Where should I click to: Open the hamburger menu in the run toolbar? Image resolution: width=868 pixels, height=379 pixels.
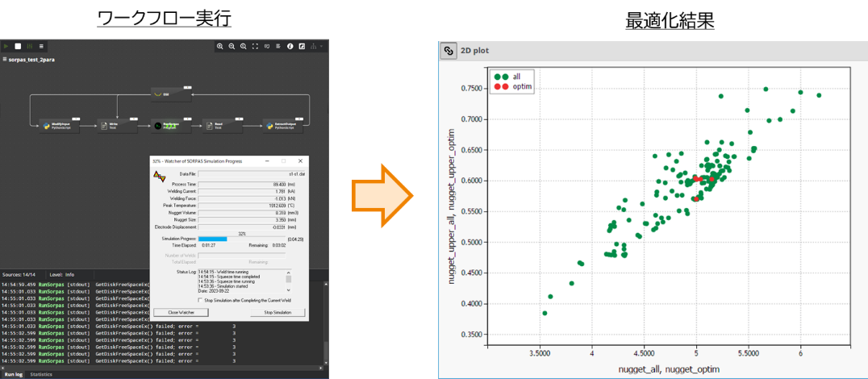pos(41,46)
